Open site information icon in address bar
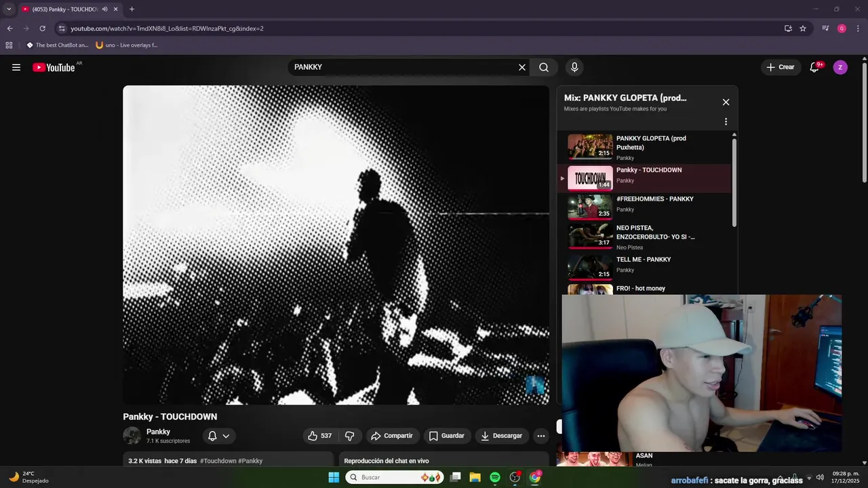This screenshot has height=488, width=868. 62,28
